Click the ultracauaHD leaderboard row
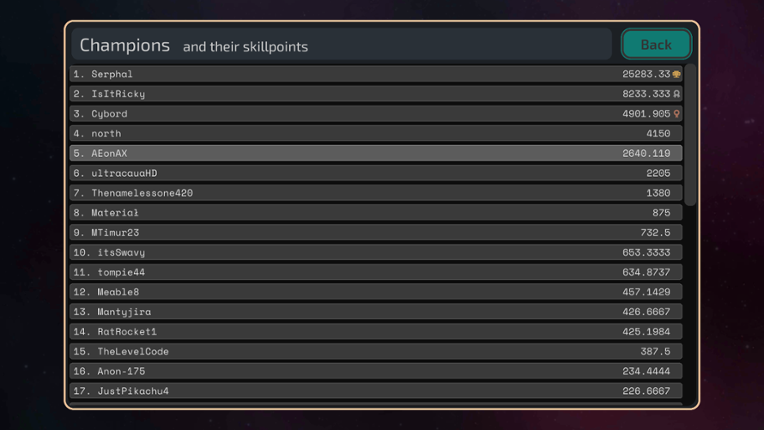Image resolution: width=764 pixels, height=430 pixels. click(375, 173)
